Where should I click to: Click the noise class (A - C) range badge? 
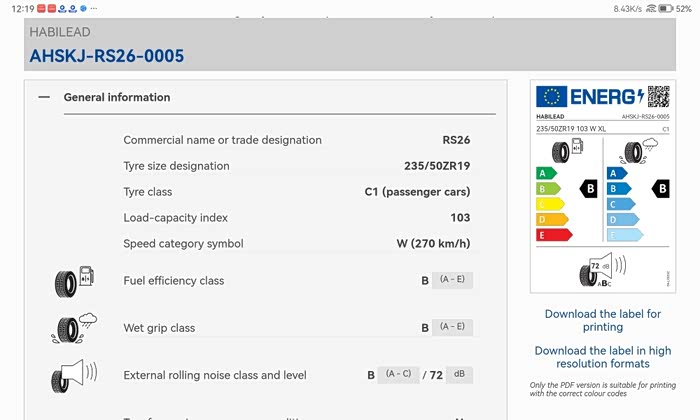point(400,375)
